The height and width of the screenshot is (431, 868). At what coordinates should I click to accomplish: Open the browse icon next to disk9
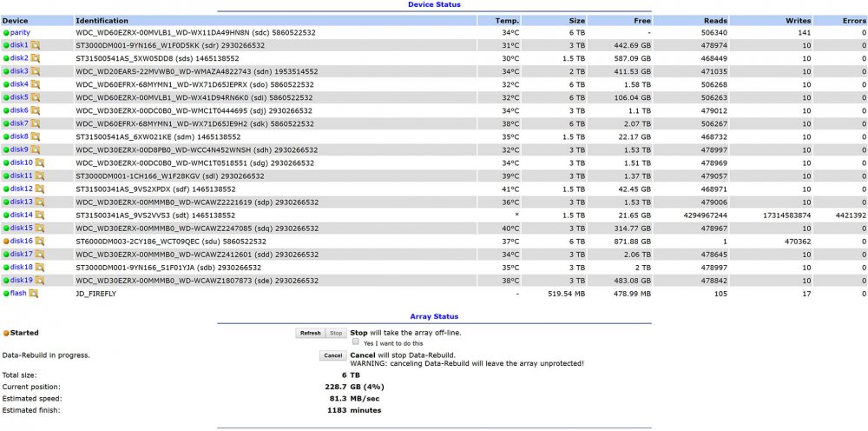(x=36, y=149)
